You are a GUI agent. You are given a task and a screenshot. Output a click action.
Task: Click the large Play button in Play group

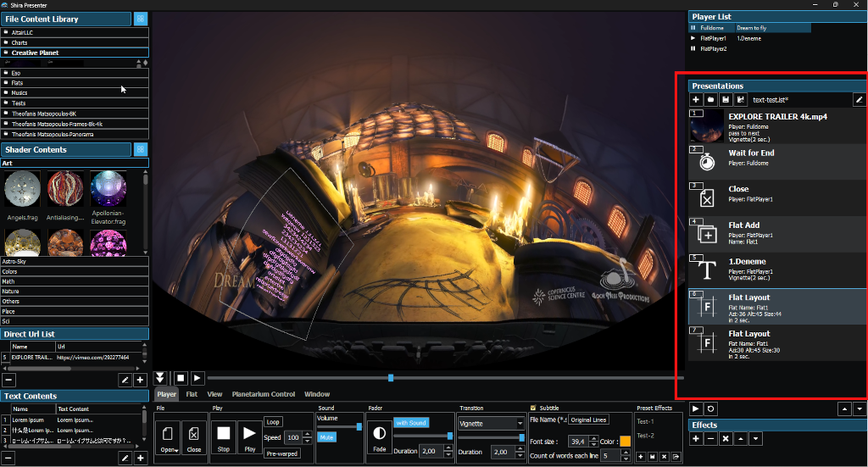(250, 437)
